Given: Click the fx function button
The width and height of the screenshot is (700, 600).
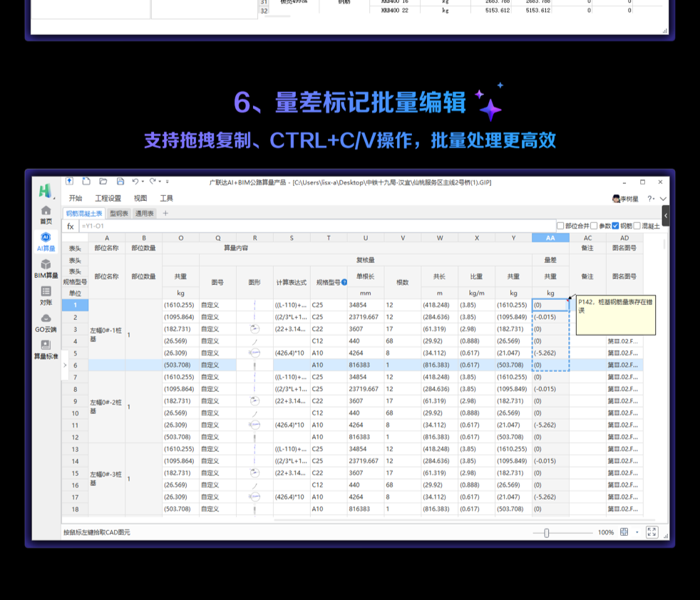Looking at the screenshot, I should 71,227.
